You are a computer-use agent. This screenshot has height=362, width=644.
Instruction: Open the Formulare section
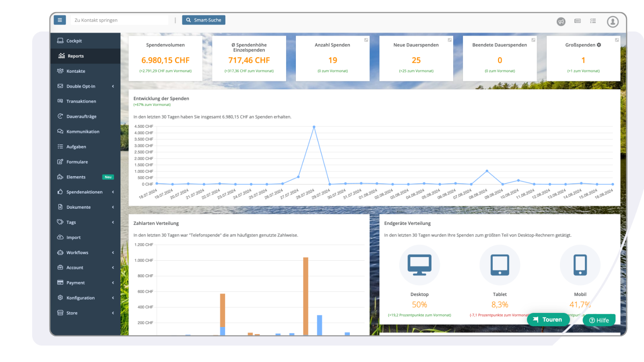tap(77, 162)
